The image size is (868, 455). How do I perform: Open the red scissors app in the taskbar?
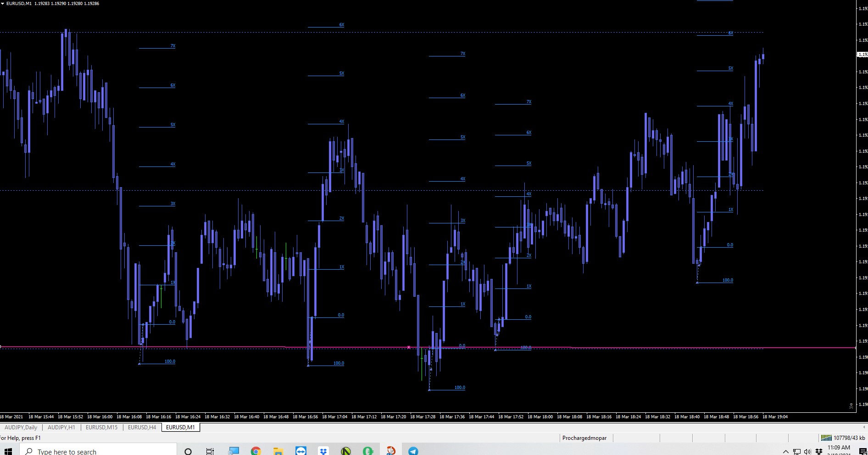(x=391, y=451)
